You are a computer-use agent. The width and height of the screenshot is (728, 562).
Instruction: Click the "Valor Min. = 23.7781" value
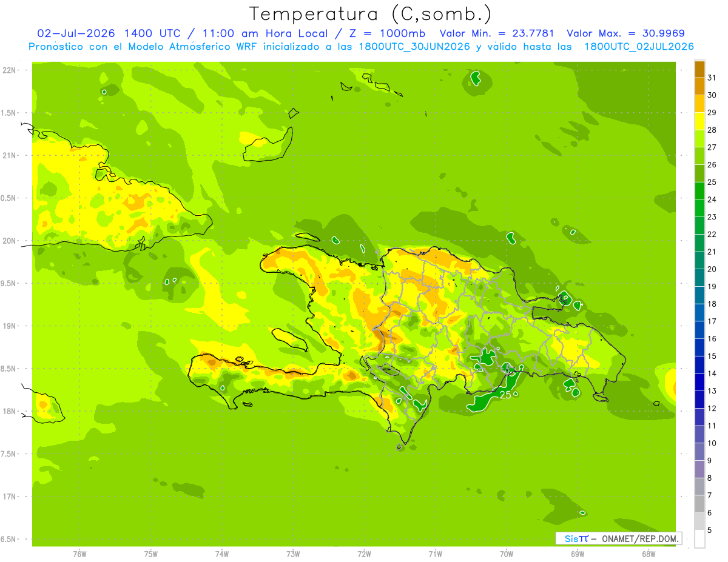497,33
